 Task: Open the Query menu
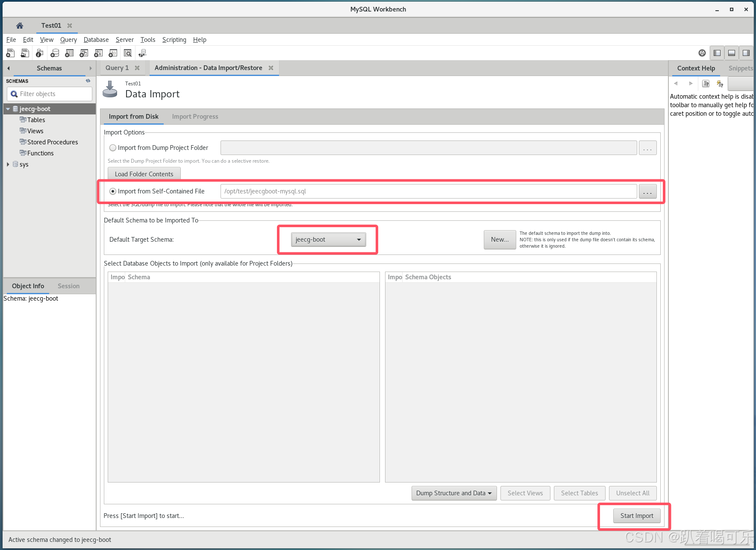coord(68,40)
